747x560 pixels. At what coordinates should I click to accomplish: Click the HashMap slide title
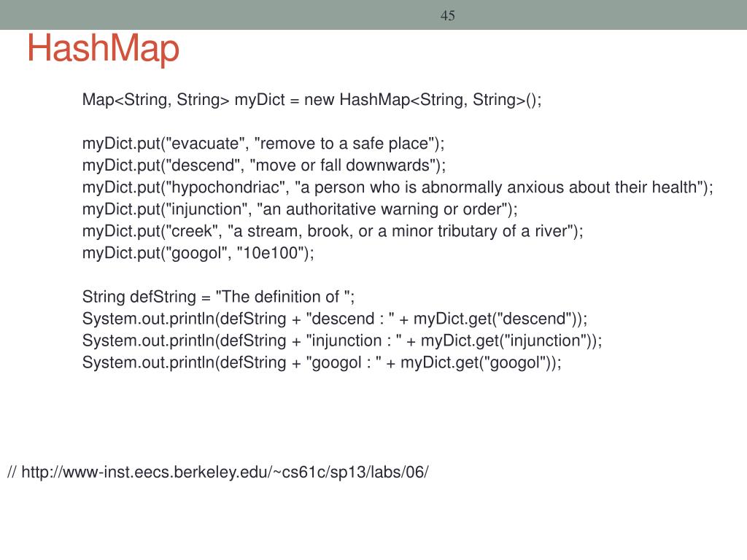[x=103, y=49]
